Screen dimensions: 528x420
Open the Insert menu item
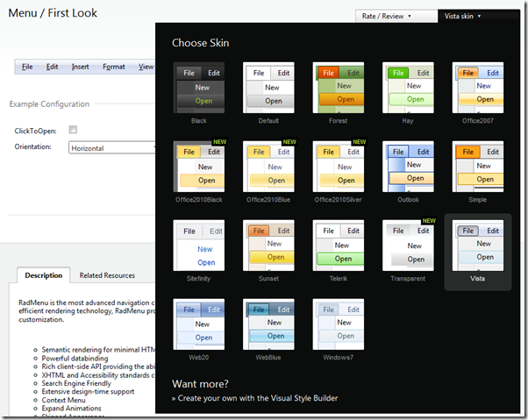click(x=80, y=67)
